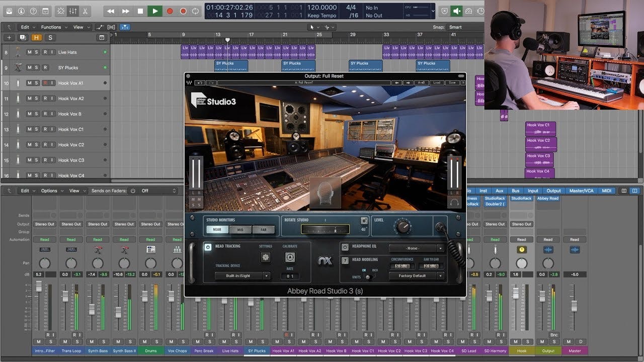Toggle the Mixer button in control bar
Viewport: 644px width, 362px height.
[x=72, y=11]
